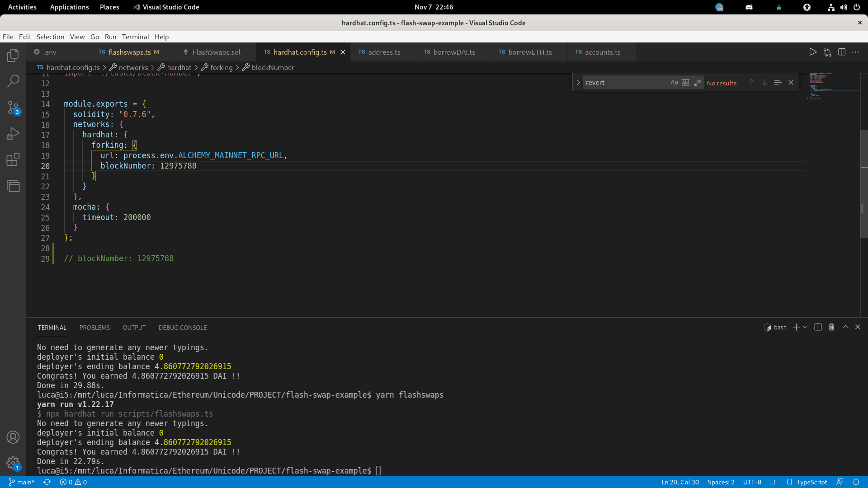
Task: Switch to the DEBUG CONSOLE tab
Action: coord(183,328)
